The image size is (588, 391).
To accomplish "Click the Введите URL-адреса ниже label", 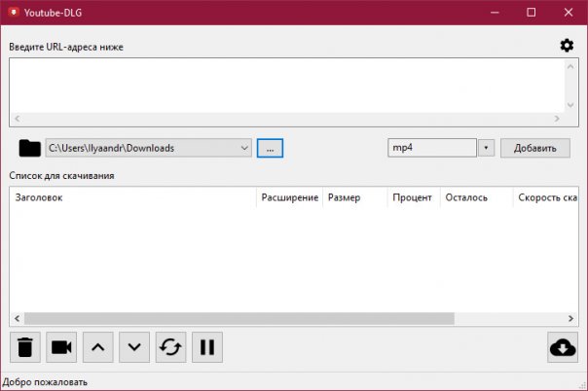I will pos(66,48).
